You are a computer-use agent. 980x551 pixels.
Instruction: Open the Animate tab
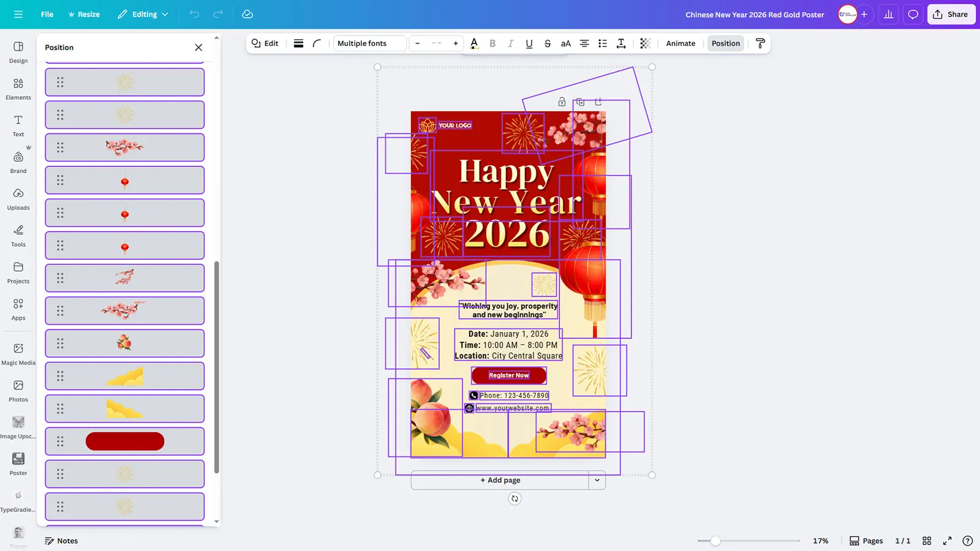pyautogui.click(x=680, y=43)
